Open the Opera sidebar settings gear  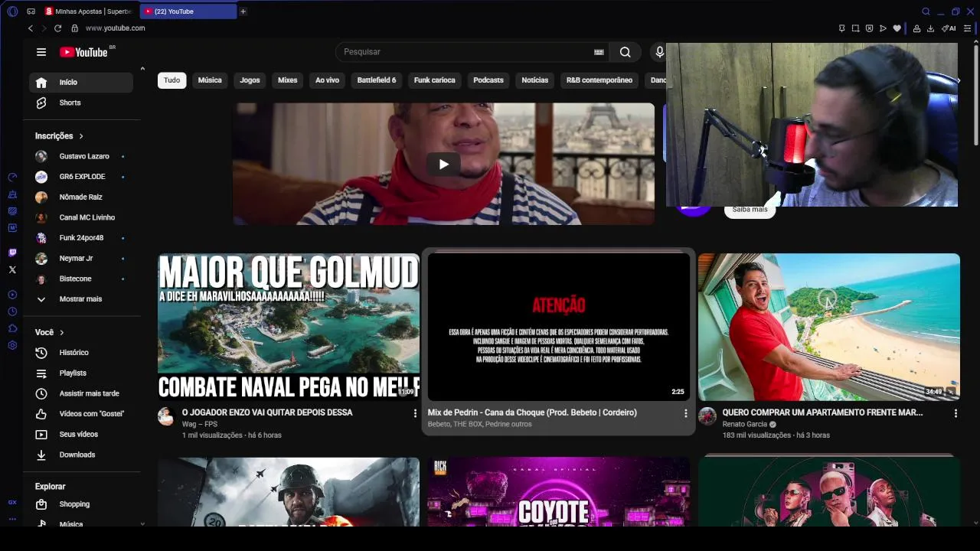click(x=12, y=345)
